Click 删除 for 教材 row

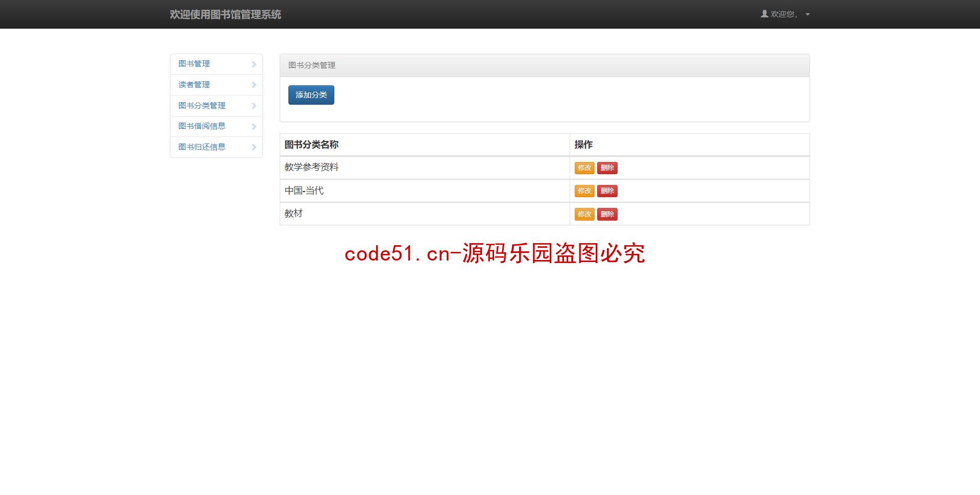(x=607, y=215)
